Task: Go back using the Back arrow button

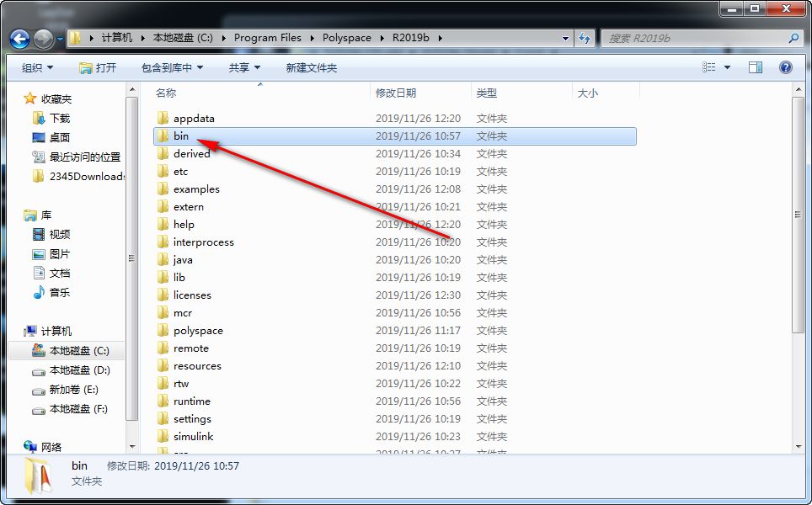Action: 19,38
